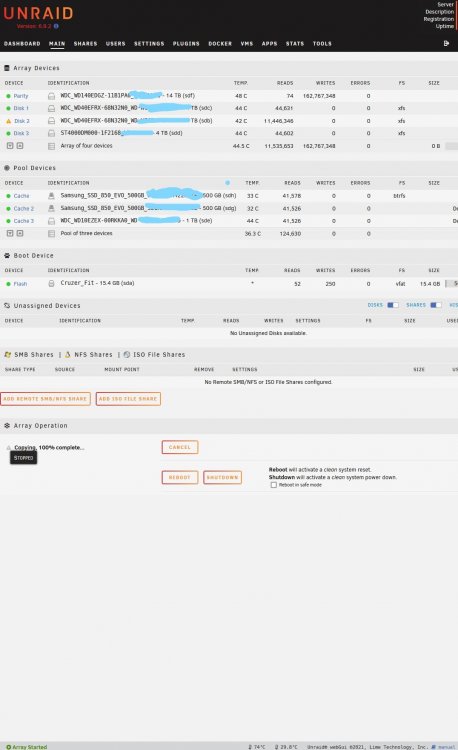Click the Disk 2 drive icon
Image resolution: width=458 pixels, height=750 pixels.
(51, 121)
